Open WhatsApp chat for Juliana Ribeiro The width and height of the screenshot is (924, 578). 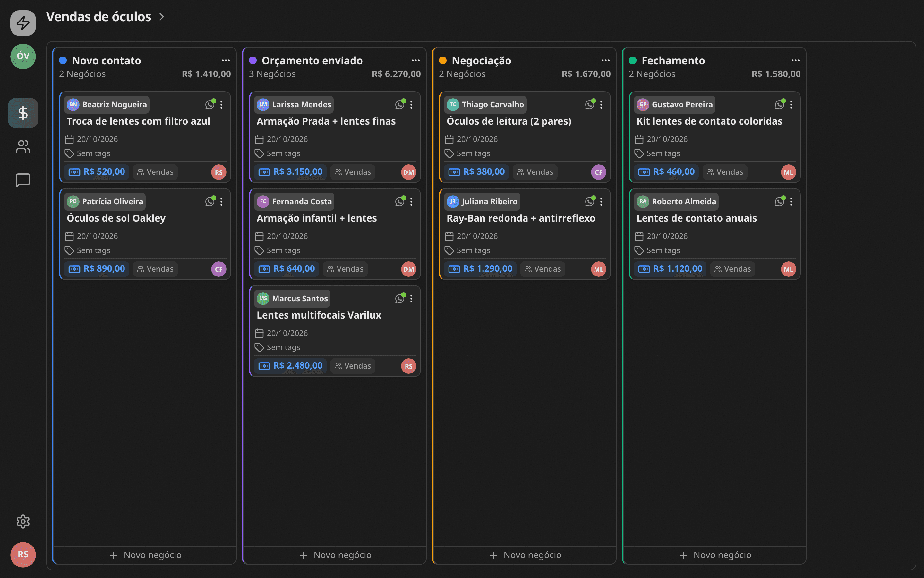[x=590, y=201]
